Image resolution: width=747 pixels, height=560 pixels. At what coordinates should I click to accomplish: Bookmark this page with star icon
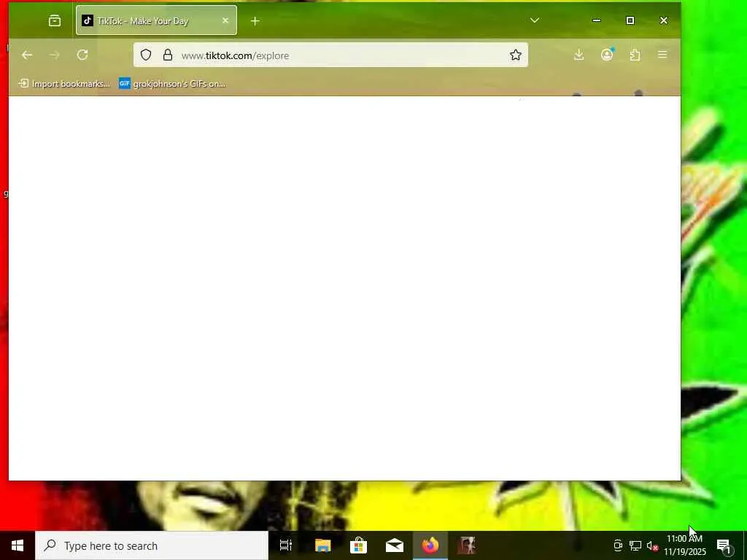[516, 55]
